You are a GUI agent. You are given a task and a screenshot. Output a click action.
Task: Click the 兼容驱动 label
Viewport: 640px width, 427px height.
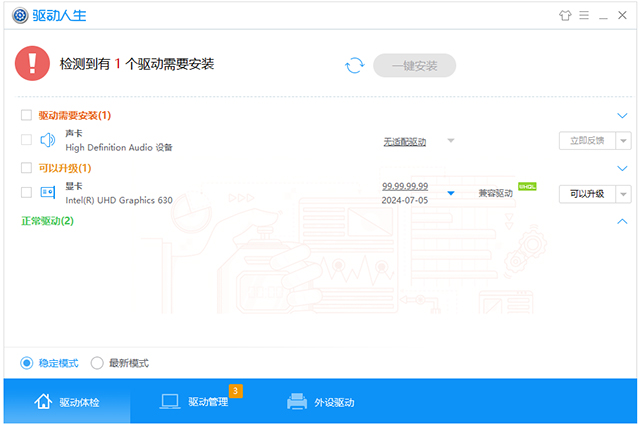496,193
